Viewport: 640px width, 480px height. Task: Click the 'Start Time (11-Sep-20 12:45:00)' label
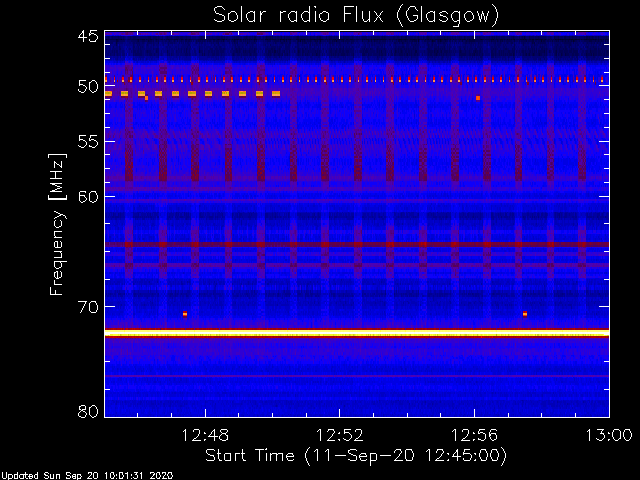tap(356, 455)
